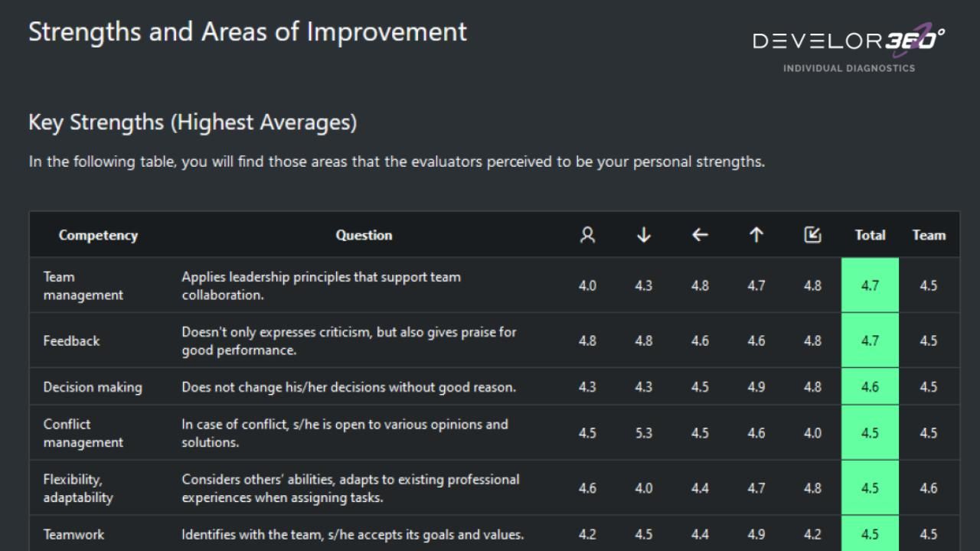This screenshot has width=980, height=551.
Task: Click green Total 4.6 cell for Decision making
Action: coord(870,387)
